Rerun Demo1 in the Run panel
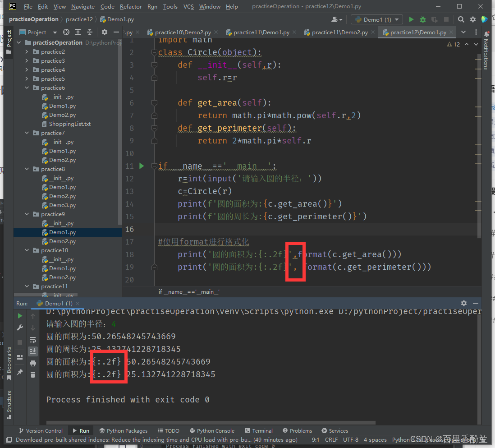 pos(20,316)
